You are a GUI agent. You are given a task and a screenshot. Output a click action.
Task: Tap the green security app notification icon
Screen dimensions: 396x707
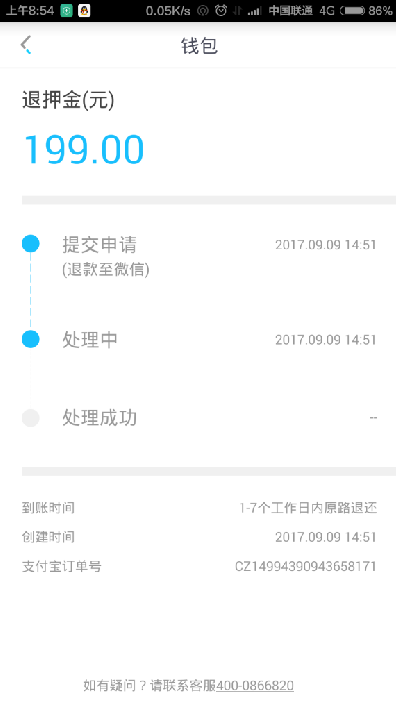point(66,10)
